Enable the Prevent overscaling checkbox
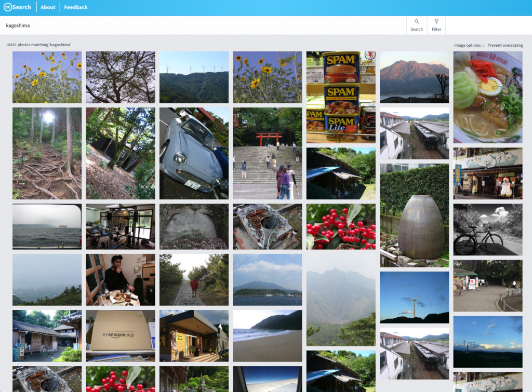This screenshot has height=392, width=532. (483, 46)
